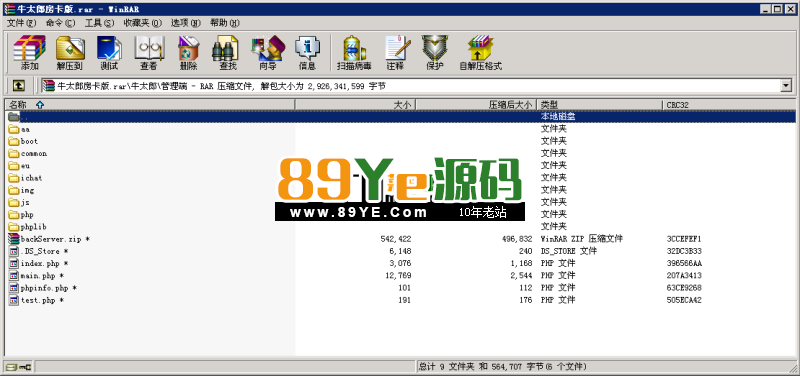This screenshot has height=376, width=800.
Task: Open the 文件 (File) menu
Action: coord(21,23)
